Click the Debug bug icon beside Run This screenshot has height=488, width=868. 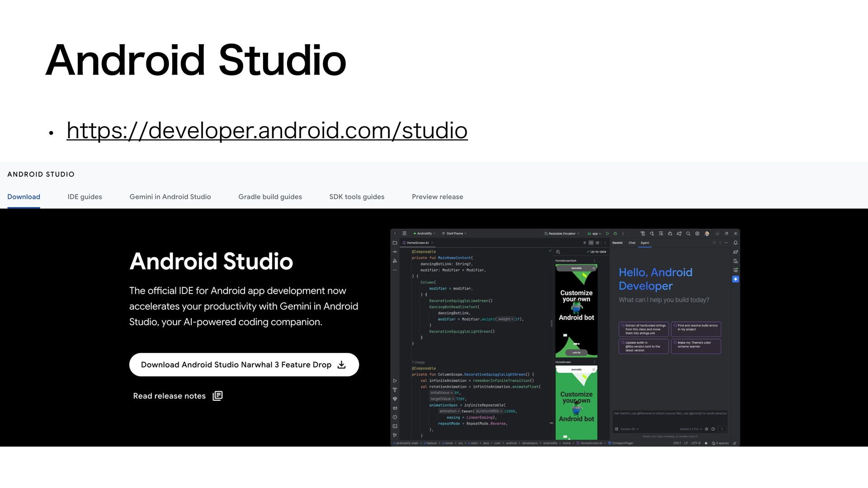(615, 234)
